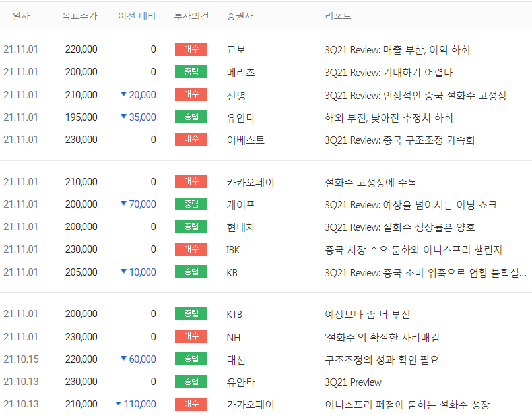Click 카카오페이 in the 설화수 고성장에 주목 row

250,183
